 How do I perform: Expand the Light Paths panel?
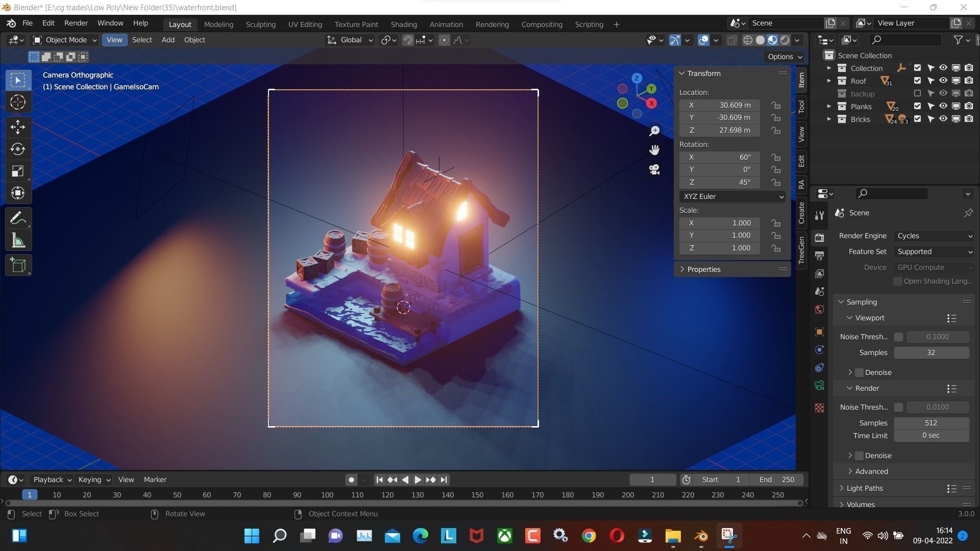[x=864, y=488]
